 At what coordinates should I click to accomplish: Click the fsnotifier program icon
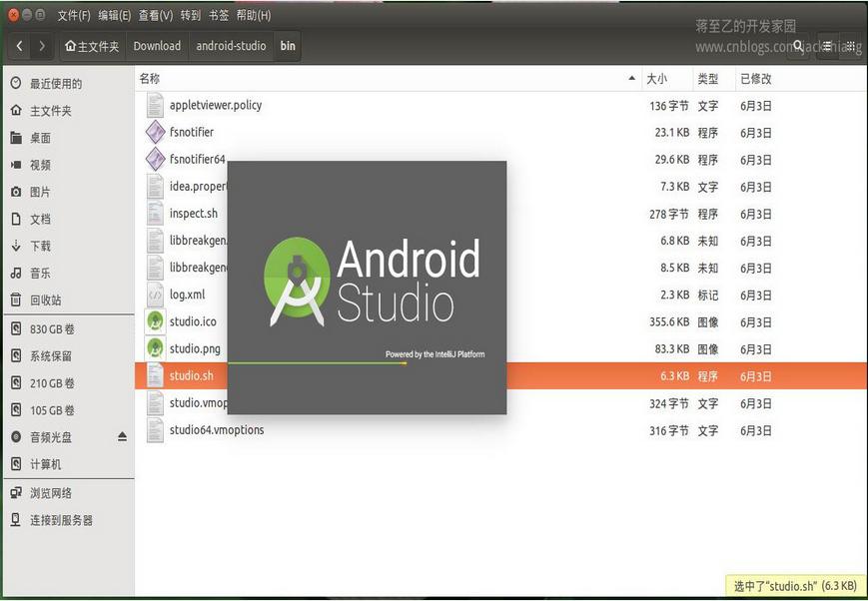(x=155, y=132)
